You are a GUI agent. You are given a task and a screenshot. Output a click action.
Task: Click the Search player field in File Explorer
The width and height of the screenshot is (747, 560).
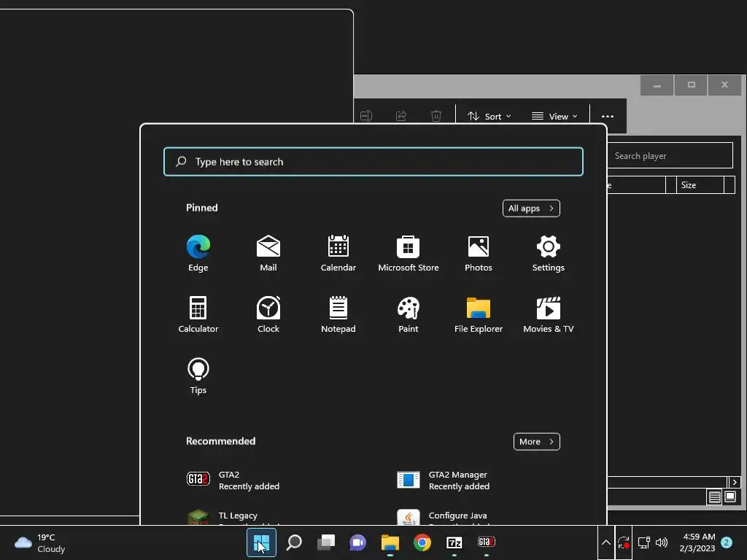pyautogui.click(x=670, y=156)
